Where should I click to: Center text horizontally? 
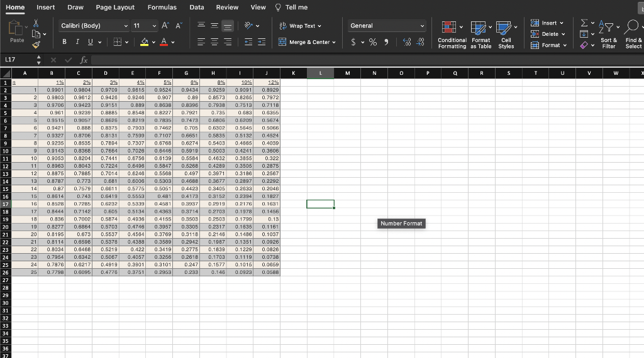click(214, 42)
